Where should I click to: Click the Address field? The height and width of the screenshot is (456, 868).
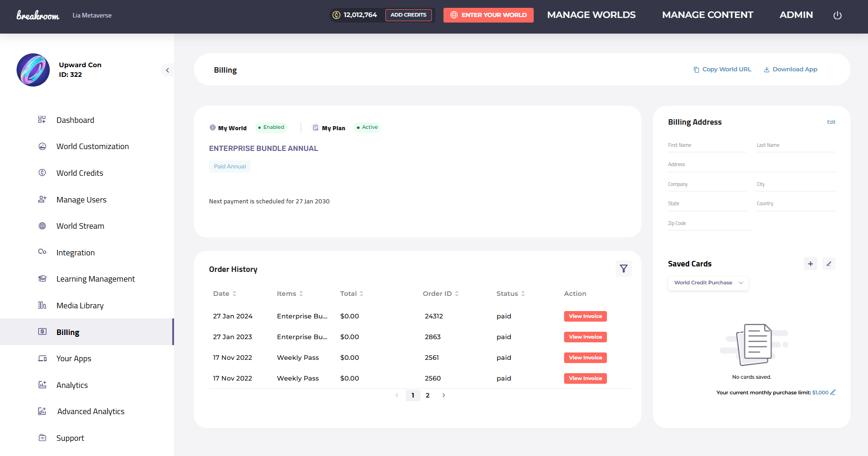coord(751,165)
